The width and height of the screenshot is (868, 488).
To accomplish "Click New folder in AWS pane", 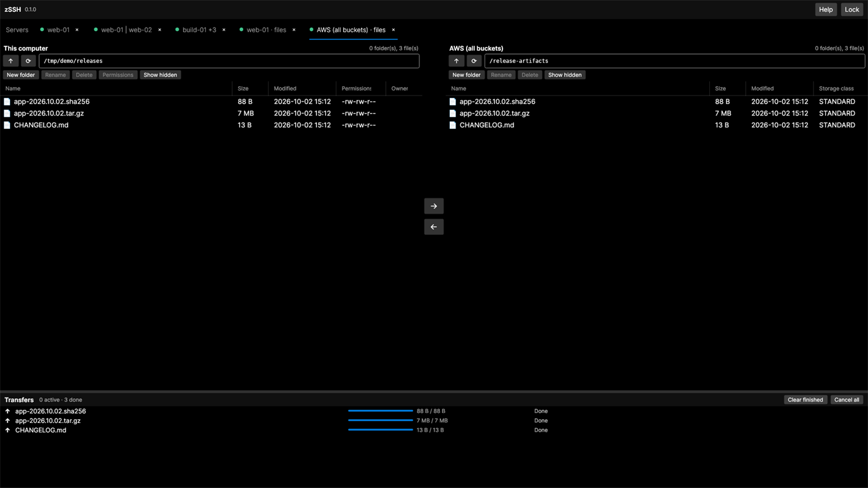I will click(466, 75).
